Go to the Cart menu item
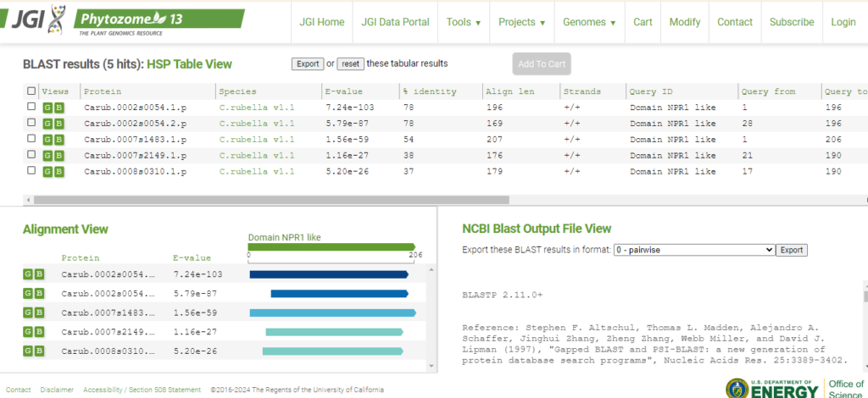The image size is (868, 398). click(x=643, y=22)
